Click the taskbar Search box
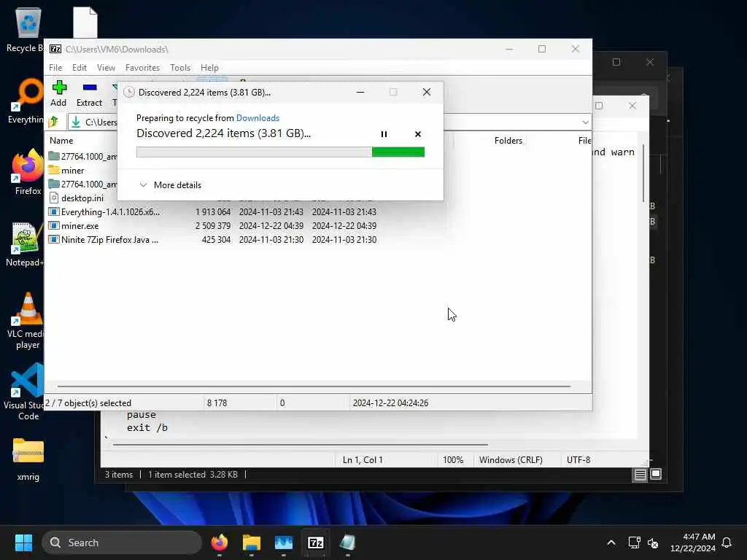The height and width of the screenshot is (560, 747). [x=122, y=542]
